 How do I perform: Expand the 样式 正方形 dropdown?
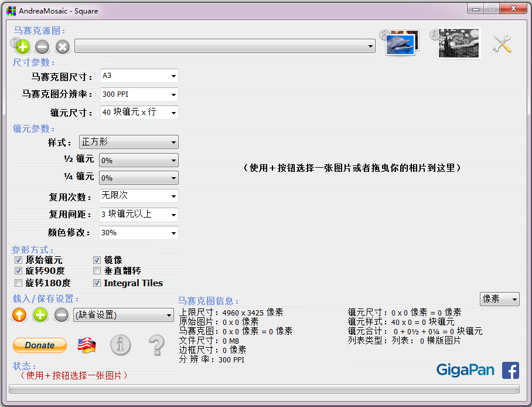128,142
